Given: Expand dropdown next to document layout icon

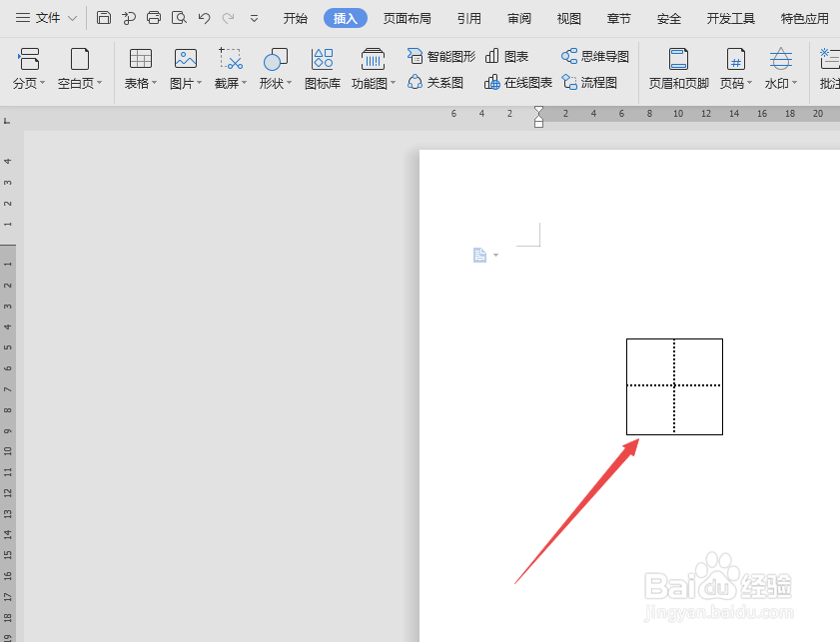Looking at the screenshot, I should [x=496, y=256].
